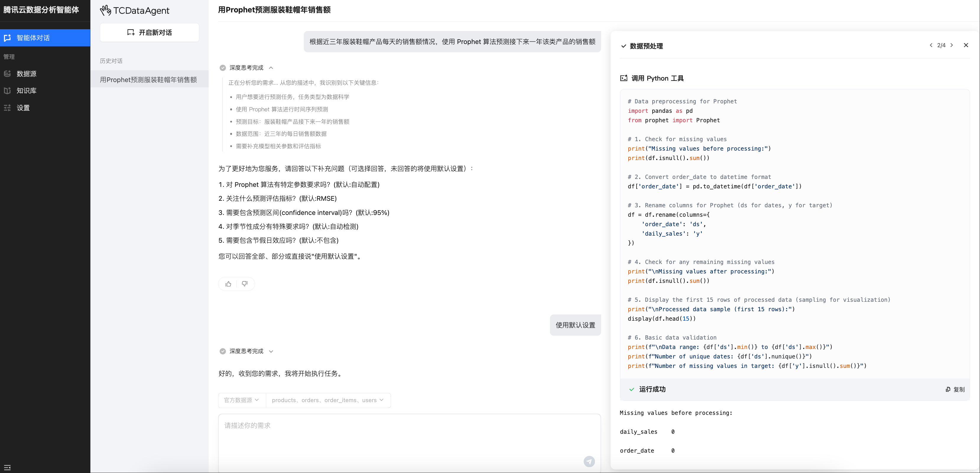Click the copy icon beside 复制
Screen dimensions: 980x473
948,389
